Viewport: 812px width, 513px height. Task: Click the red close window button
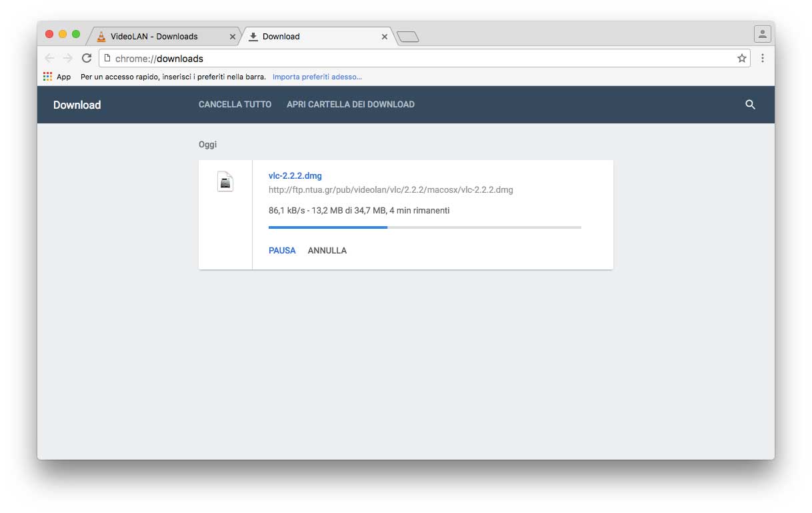pos(49,34)
